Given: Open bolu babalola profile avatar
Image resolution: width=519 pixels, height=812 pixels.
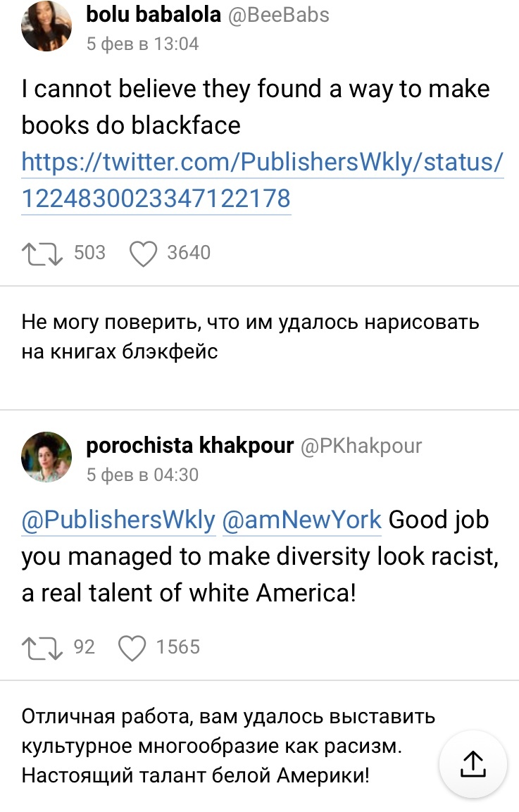Looking at the screenshot, I should click(x=46, y=26).
